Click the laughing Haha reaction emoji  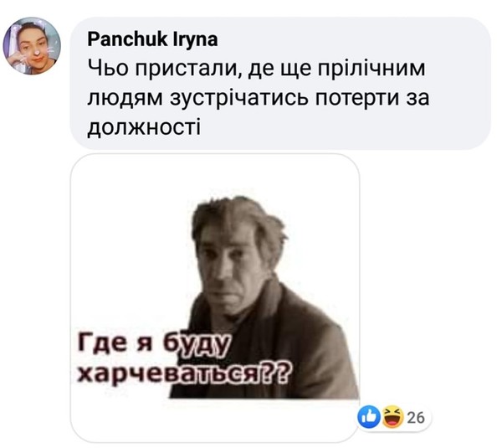[x=393, y=416]
